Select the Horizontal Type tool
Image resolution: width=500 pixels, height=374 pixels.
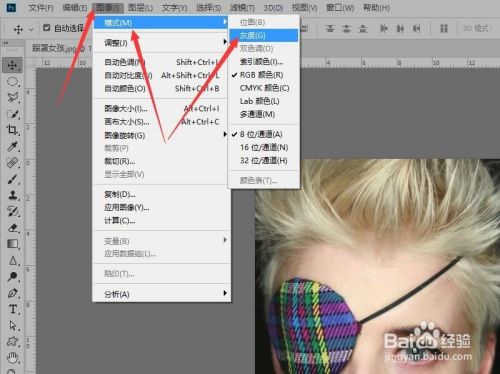[x=13, y=309]
